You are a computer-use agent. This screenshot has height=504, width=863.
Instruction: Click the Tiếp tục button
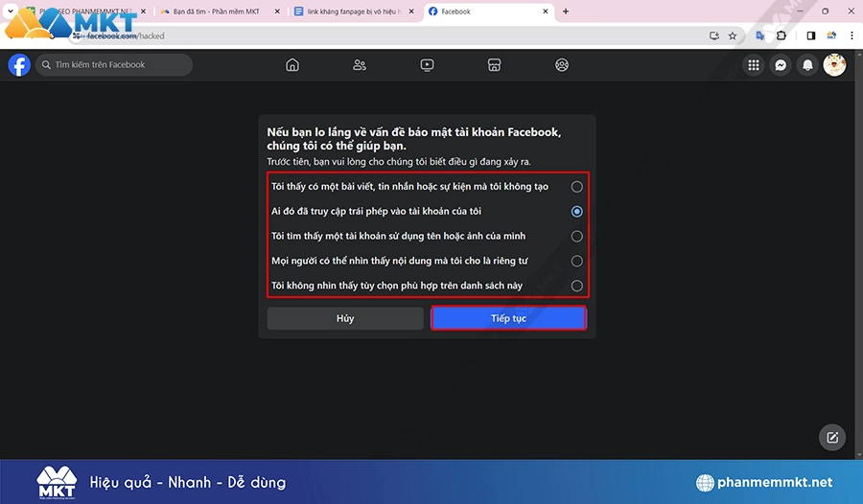coord(508,318)
